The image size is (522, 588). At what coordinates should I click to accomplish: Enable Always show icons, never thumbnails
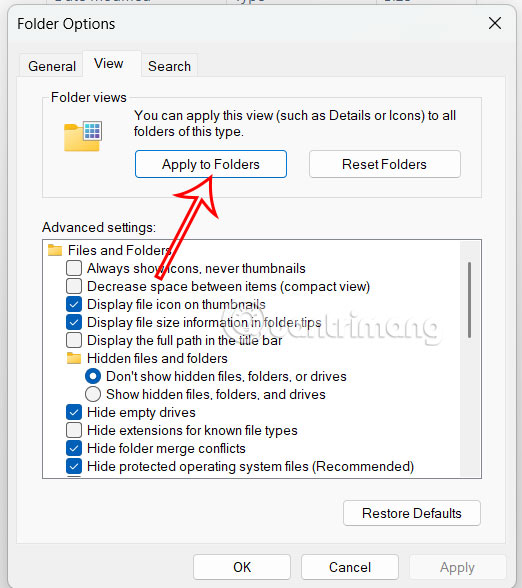74,268
